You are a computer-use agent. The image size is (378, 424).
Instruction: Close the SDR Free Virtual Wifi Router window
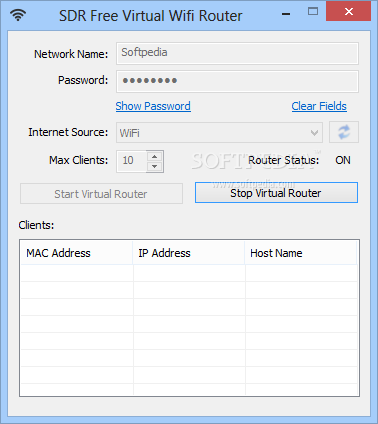(x=349, y=12)
